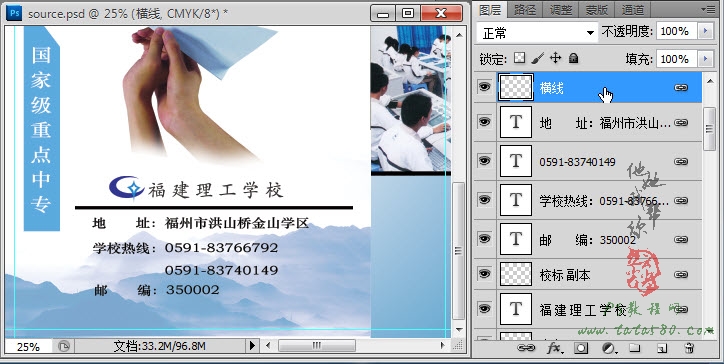Switch to 蒙版 tab
Image resolution: width=724 pixels, height=364 pixels.
tap(597, 10)
